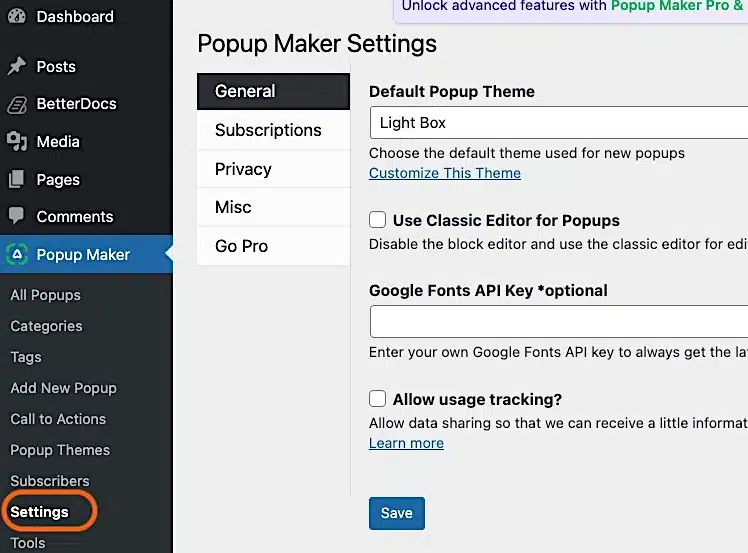The height and width of the screenshot is (553, 748).
Task: Open the Categories submenu item
Action: click(x=47, y=326)
